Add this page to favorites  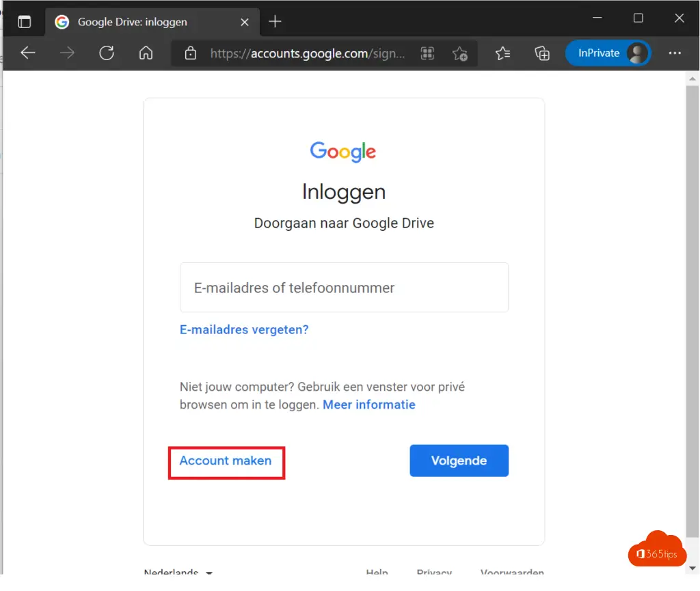point(460,53)
